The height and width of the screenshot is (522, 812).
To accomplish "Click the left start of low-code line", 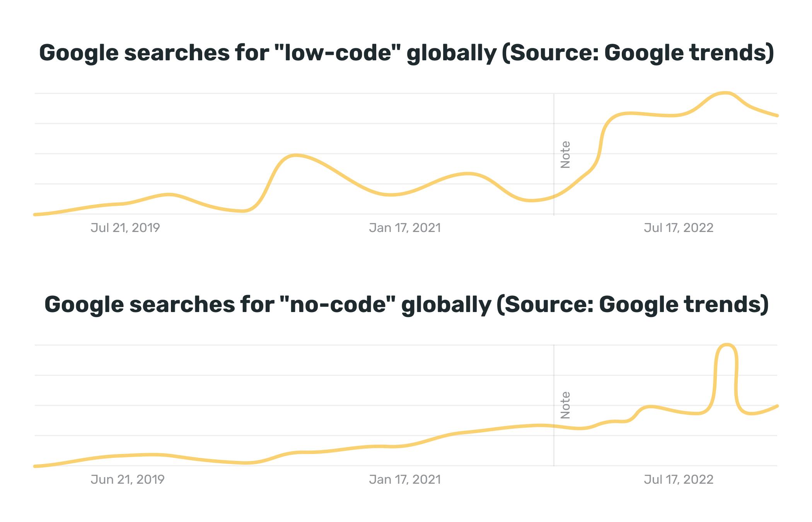I will click(x=36, y=214).
